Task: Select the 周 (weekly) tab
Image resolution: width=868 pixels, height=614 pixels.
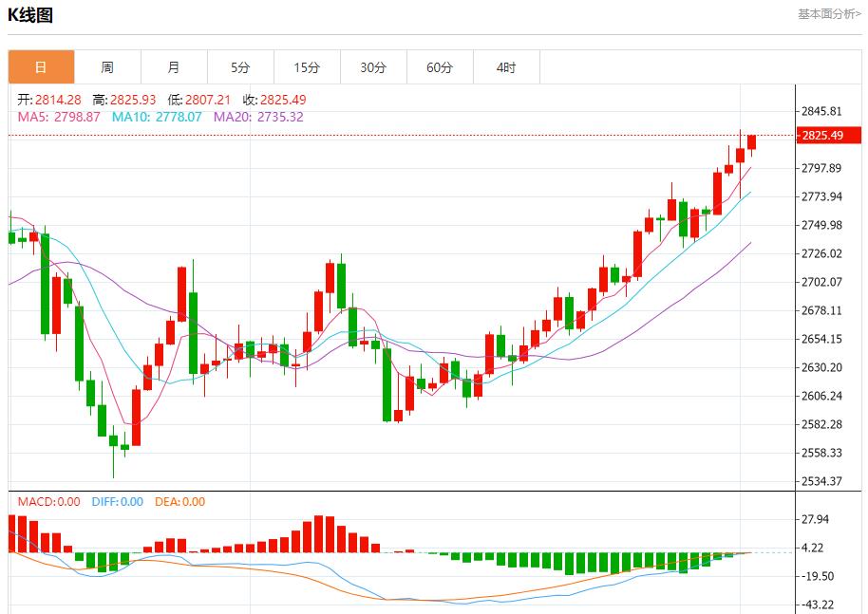Action: [x=107, y=67]
